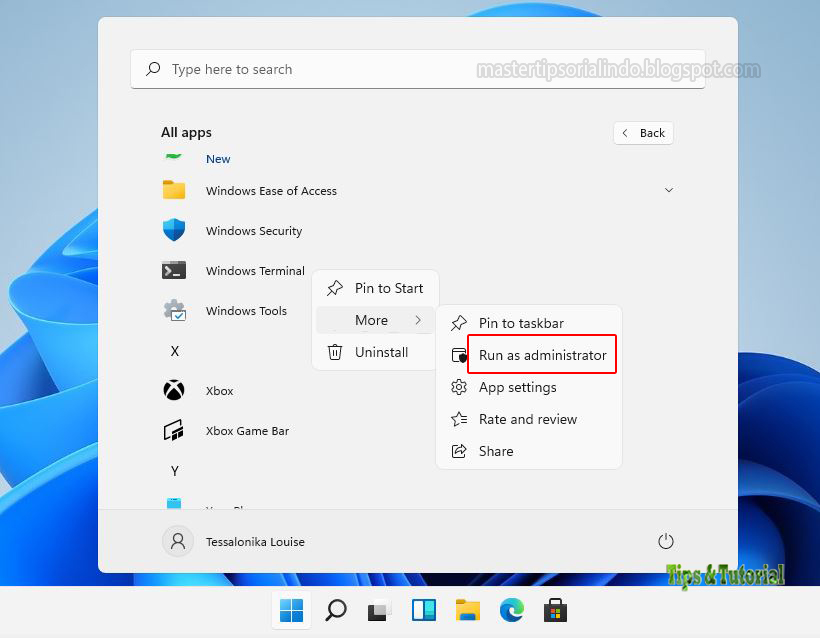Click the Windows Tools gear icon

(x=174, y=310)
